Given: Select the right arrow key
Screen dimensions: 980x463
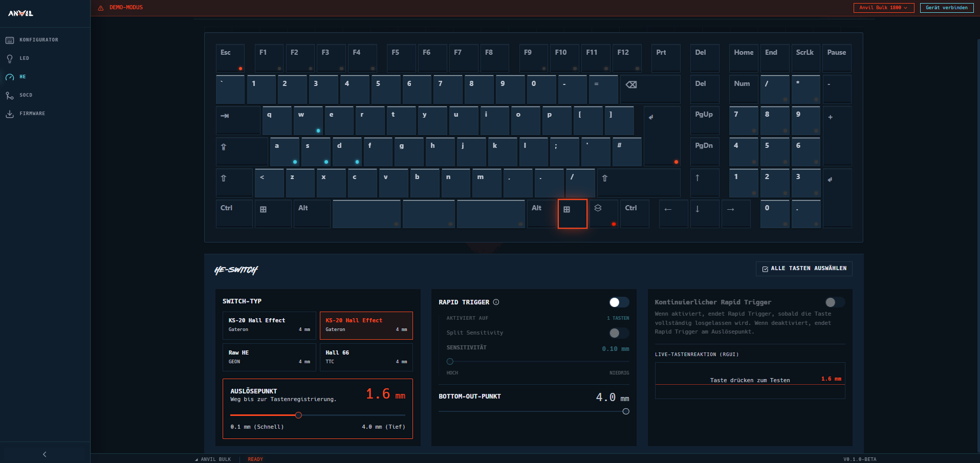Looking at the screenshot, I should point(735,214).
